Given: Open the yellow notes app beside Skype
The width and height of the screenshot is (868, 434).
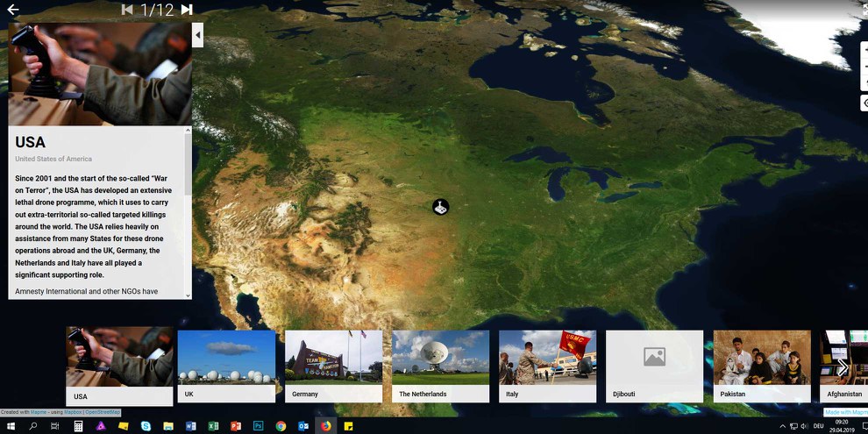Looking at the screenshot, I should [124, 426].
